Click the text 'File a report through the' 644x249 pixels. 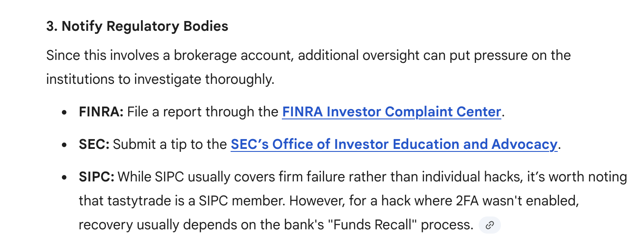pyautogui.click(x=202, y=112)
